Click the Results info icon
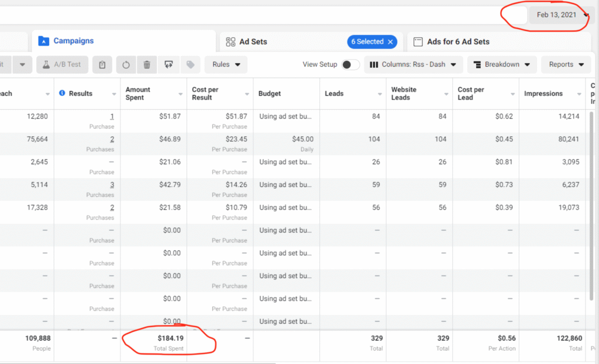This screenshot has width=599, height=364. tap(62, 93)
